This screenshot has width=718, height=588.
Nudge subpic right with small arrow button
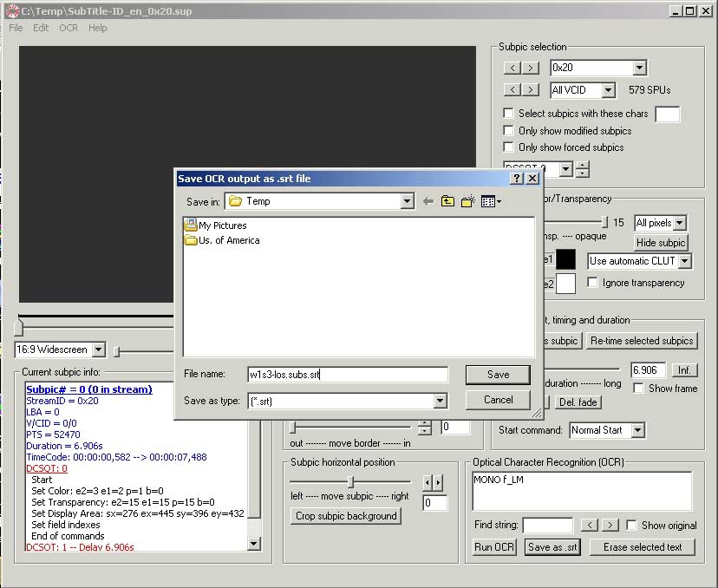[x=438, y=482]
